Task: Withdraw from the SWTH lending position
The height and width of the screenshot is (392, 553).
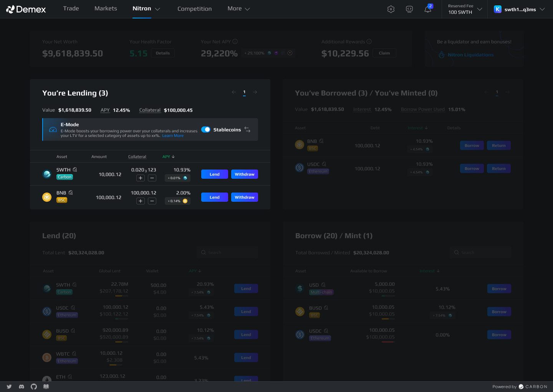Action: click(x=244, y=174)
